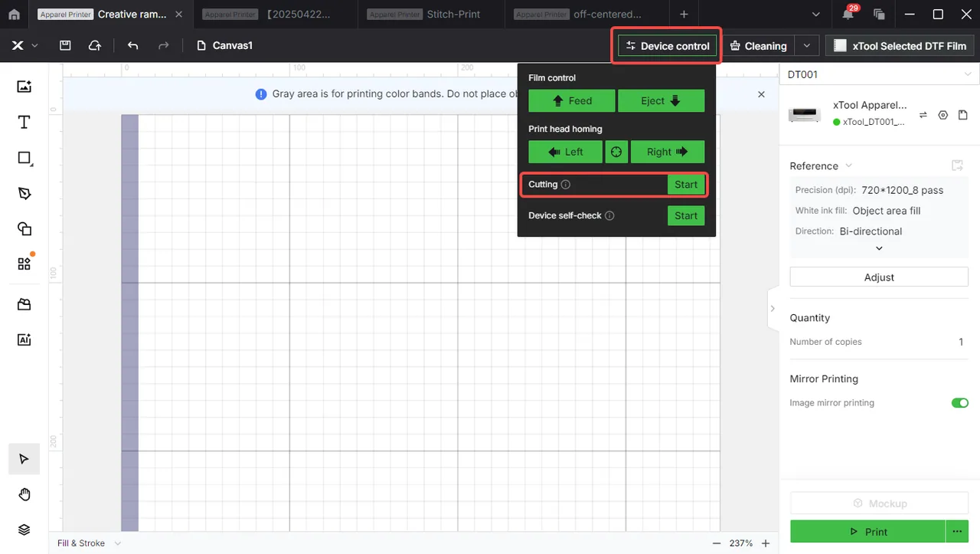Screen dimensions: 980x554
Task: Home the print head crosshair icon
Action: (x=616, y=152)
